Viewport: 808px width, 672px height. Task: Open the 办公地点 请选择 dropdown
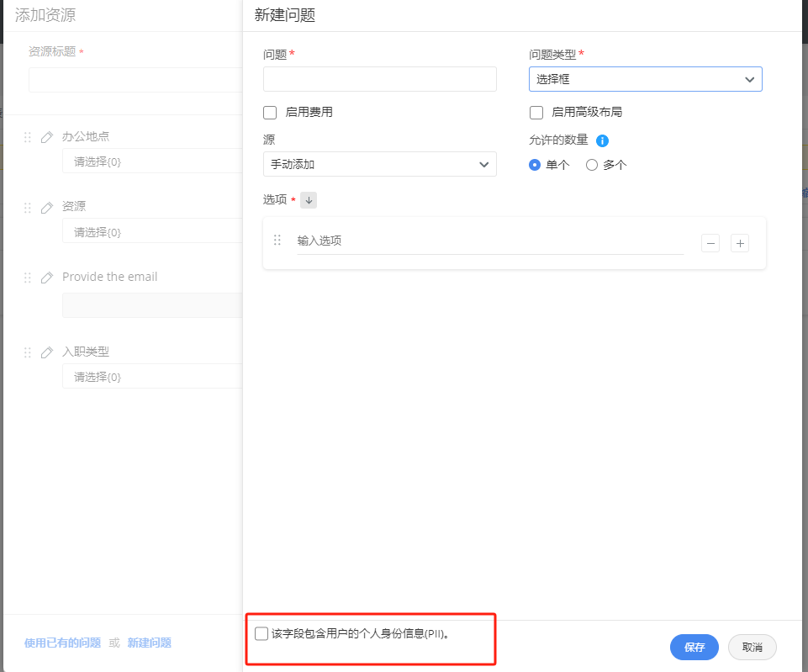point(151,161)
